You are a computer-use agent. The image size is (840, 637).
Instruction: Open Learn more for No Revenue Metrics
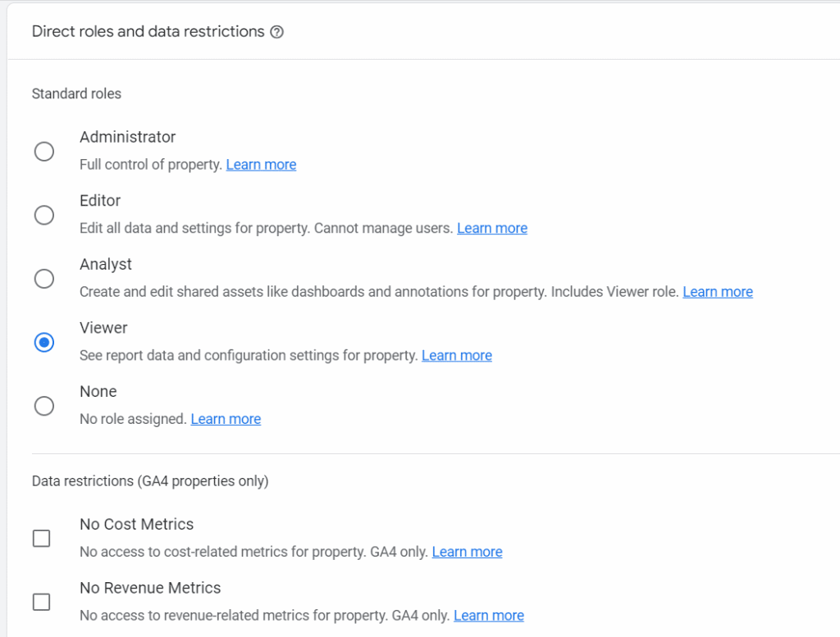coord(489,615)
